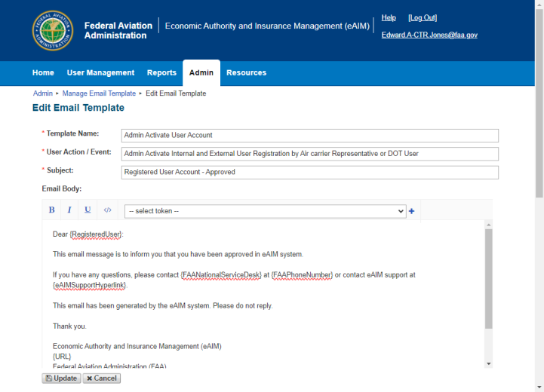The image size is (544, 392).
Task: Open the user email address link
Action: (x=429, y=35)
